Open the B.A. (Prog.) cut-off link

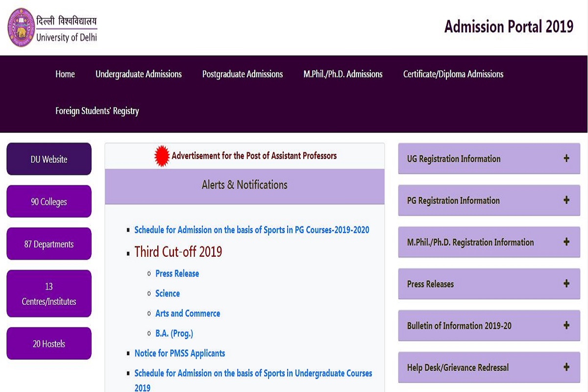pyautogui.click(x=174, y=334)
